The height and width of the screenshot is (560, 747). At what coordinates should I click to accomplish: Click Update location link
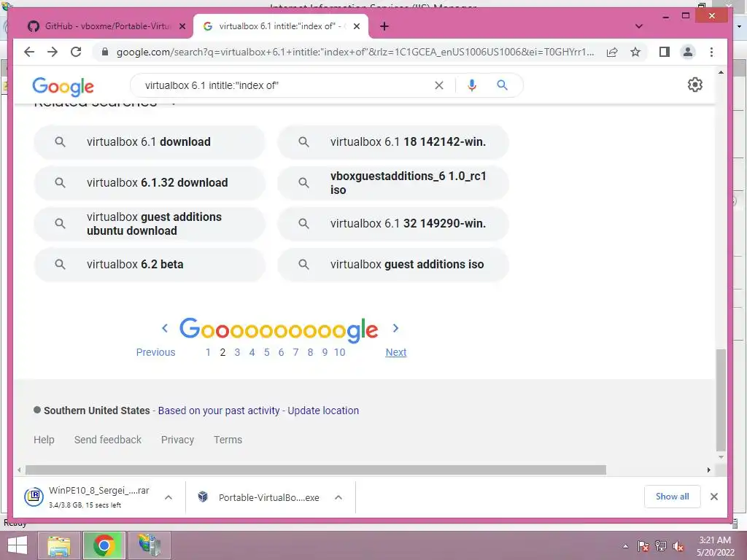(x=323, y=411)
